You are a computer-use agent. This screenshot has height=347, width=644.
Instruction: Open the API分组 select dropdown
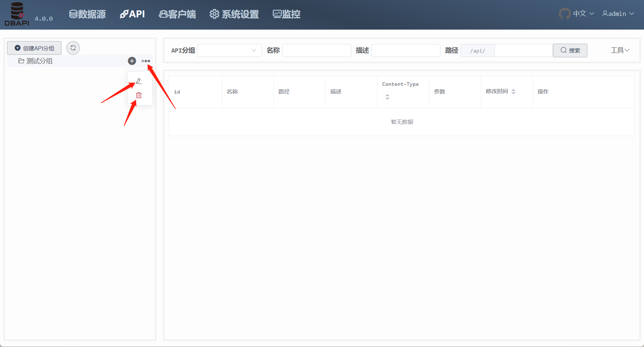pos(229,50)
